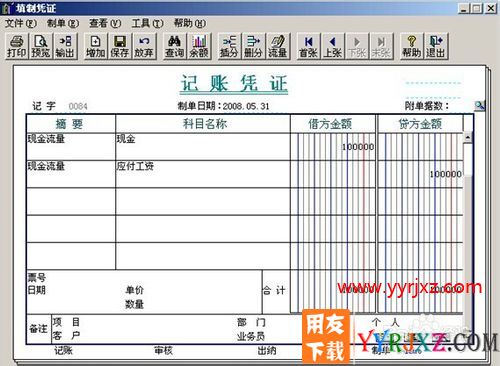Save the voucher using 保存 icon
The width and height of the screenshot is (500, 366).
tap(120, 46)
